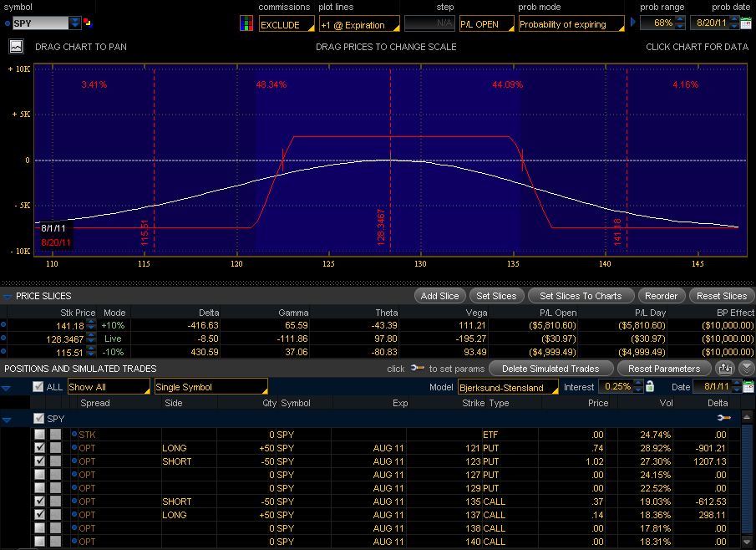Click the Reorder button
The width and height of the screenshot is (756, 550).
661,296
